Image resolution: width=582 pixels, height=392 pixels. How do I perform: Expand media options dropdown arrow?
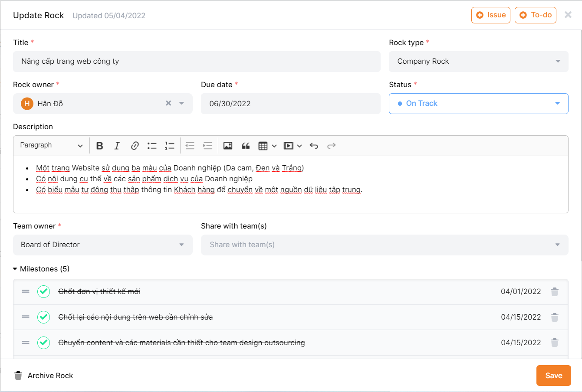299,146
